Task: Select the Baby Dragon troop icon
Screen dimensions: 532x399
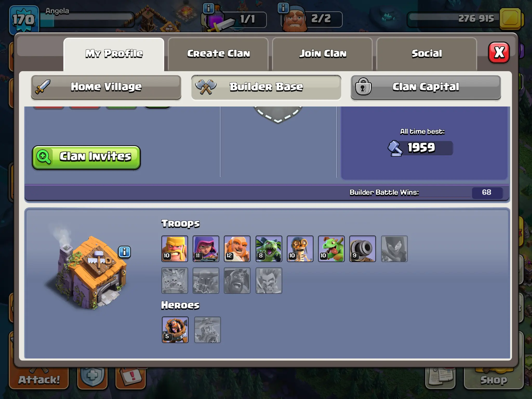Action: tap(331, 249)
